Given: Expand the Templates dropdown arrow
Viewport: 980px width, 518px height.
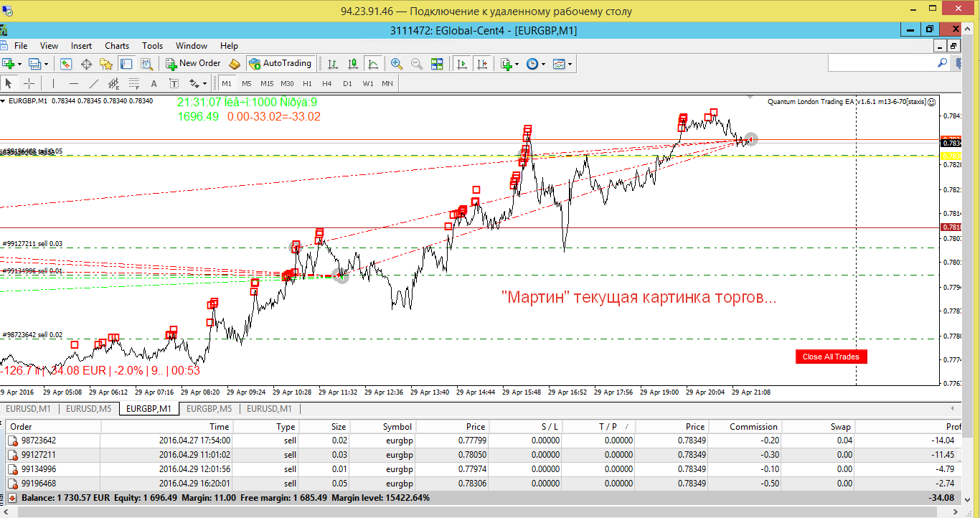Looking at the screenshot, I should 570,64.
